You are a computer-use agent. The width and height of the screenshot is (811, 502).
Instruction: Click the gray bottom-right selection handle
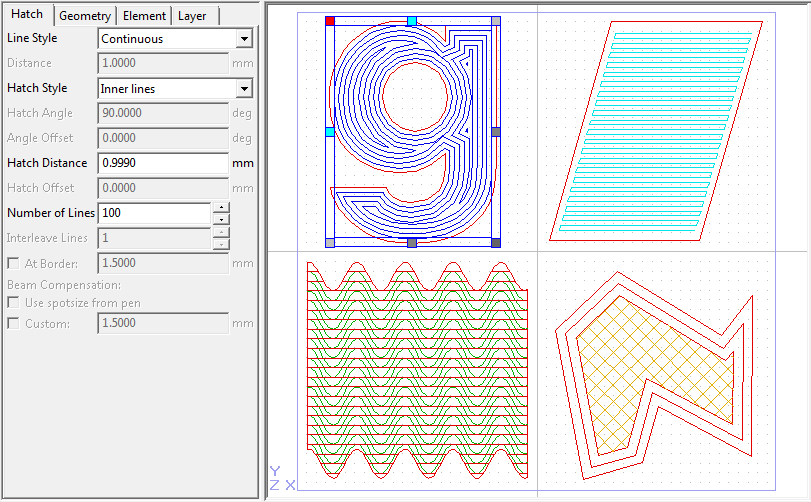pyautogui.click(x=495, y=242)
